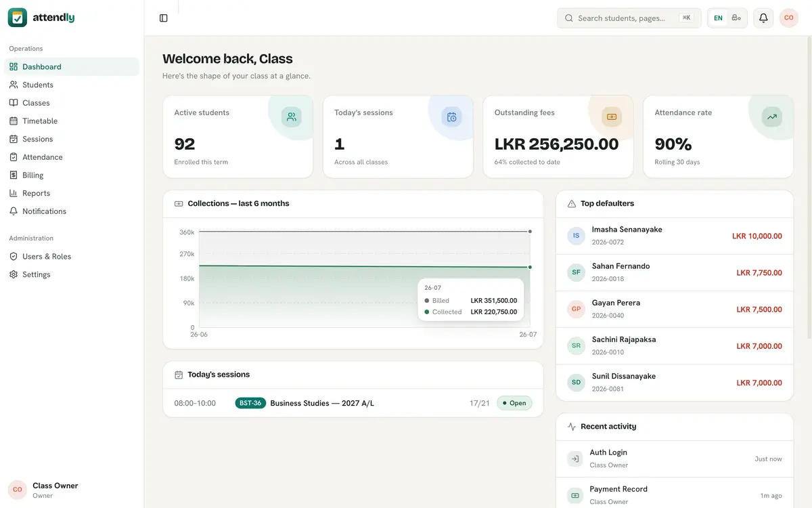Click the Welcome back, Class heading
The width and height of the screenshot is (812, 508).
click(x=227, y=59)
